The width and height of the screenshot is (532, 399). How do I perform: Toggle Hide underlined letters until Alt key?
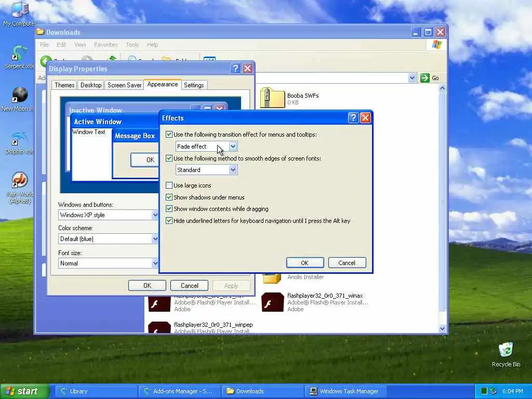169,220
